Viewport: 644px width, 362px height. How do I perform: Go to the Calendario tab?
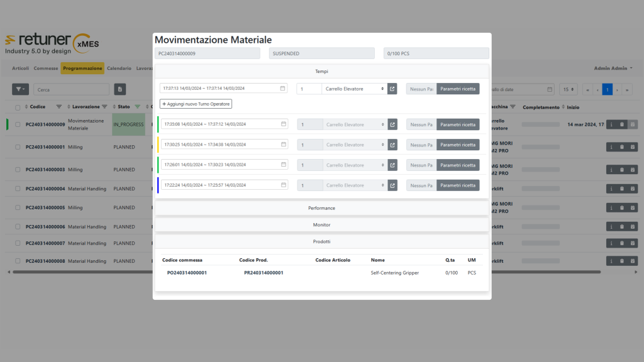tap(119, 68)
